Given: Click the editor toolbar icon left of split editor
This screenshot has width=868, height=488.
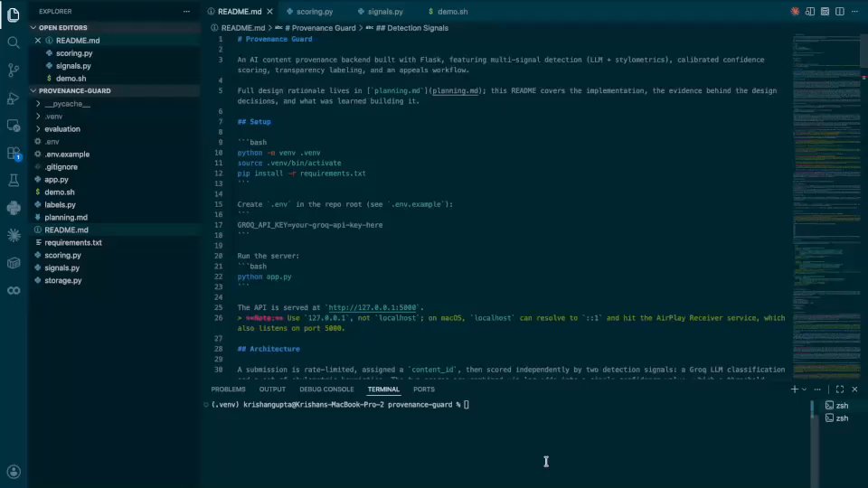Looking at the screenshot, I should 825,11.
